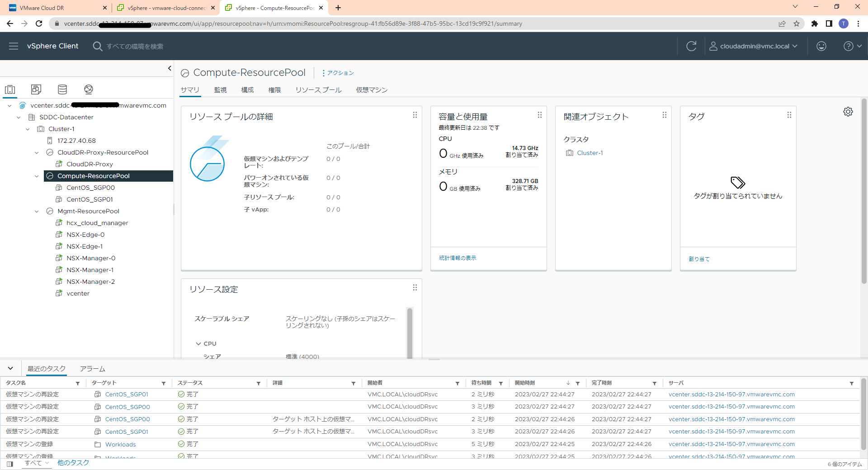Open Workloads target link in tasks
868x470 pixels.
120,444
